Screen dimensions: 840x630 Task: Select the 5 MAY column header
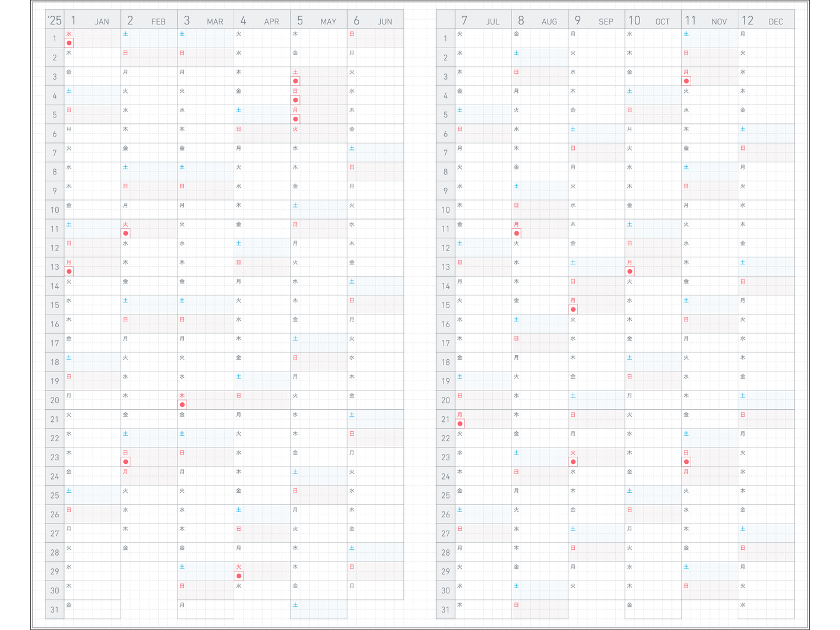pyautogui.click(x=319, y=20)
